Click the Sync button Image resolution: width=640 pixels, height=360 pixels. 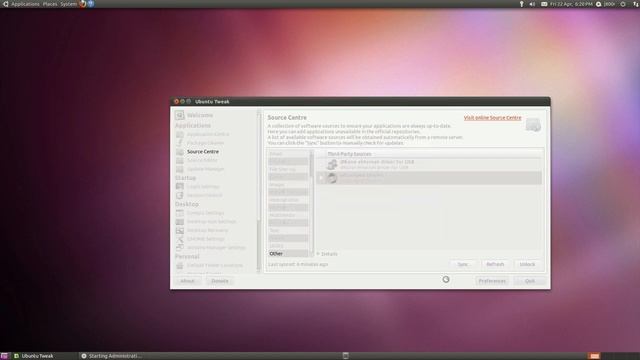(462, 264)
